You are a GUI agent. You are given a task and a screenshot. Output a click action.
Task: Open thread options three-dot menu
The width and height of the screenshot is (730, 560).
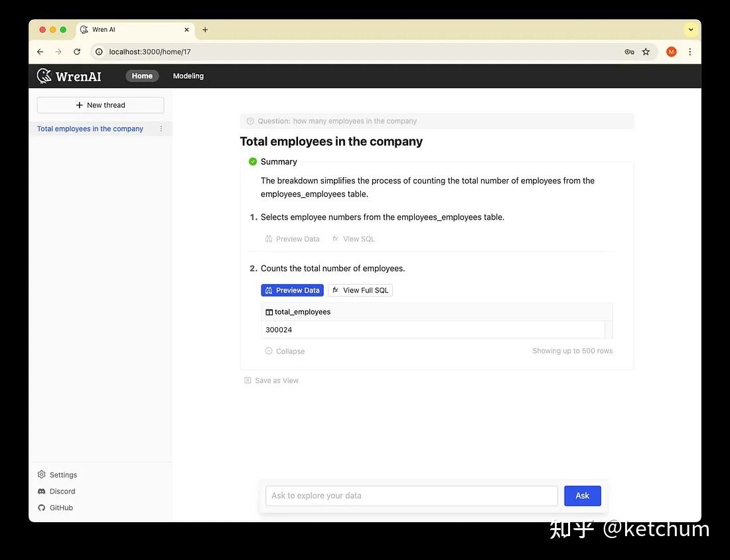[161, 129]
